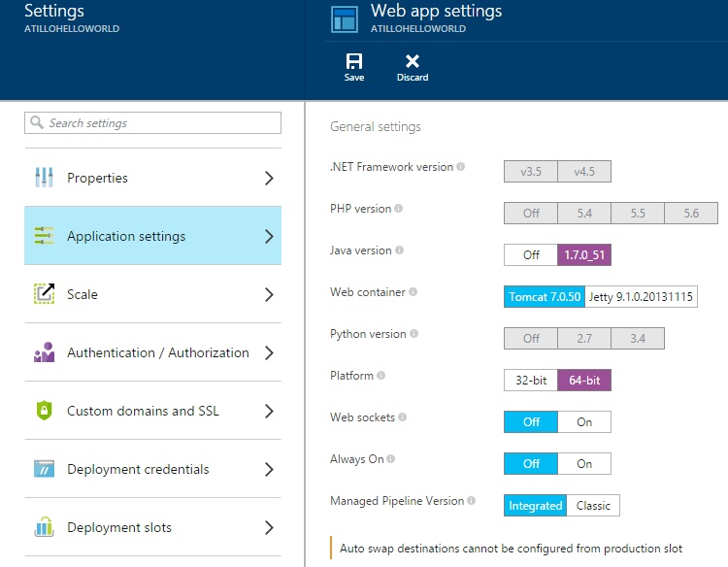Screen dimensions: 728x567
Task: Click the Discard button label
Action: coord(413,77)
